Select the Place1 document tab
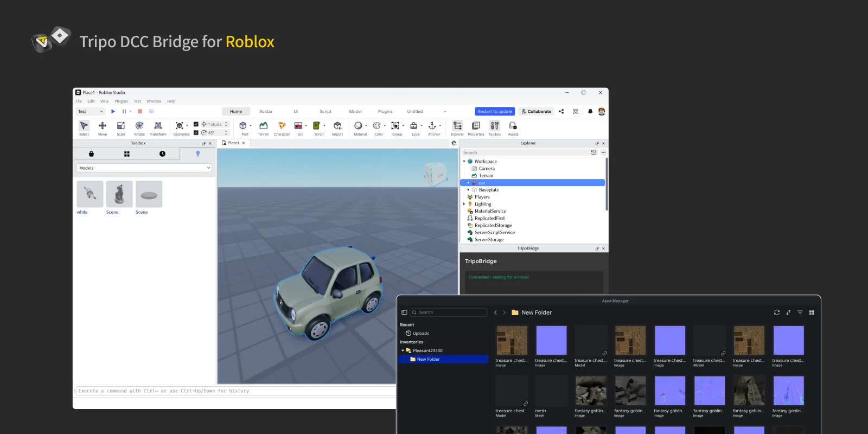 (233, 143)
